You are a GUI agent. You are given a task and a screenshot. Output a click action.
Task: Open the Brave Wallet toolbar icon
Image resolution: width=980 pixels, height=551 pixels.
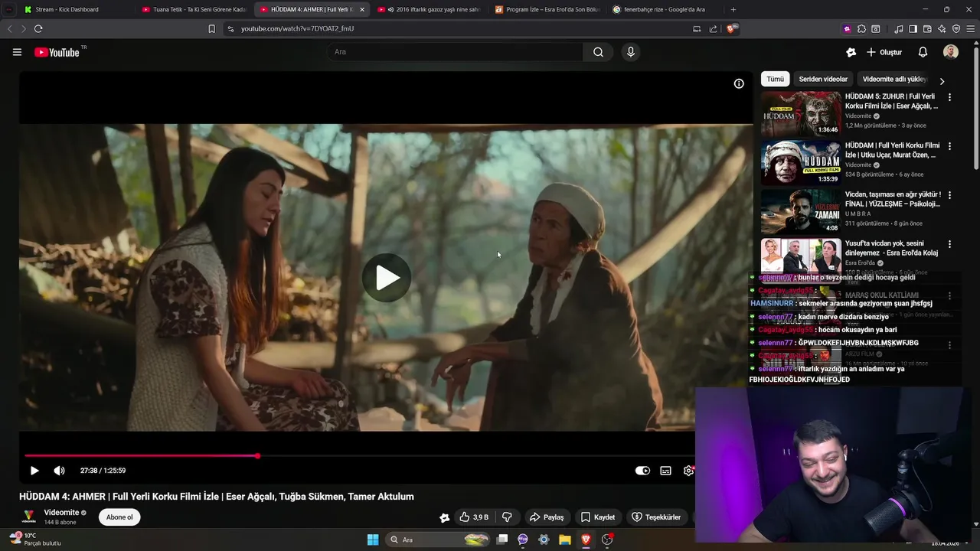click(x=927, y=29)
